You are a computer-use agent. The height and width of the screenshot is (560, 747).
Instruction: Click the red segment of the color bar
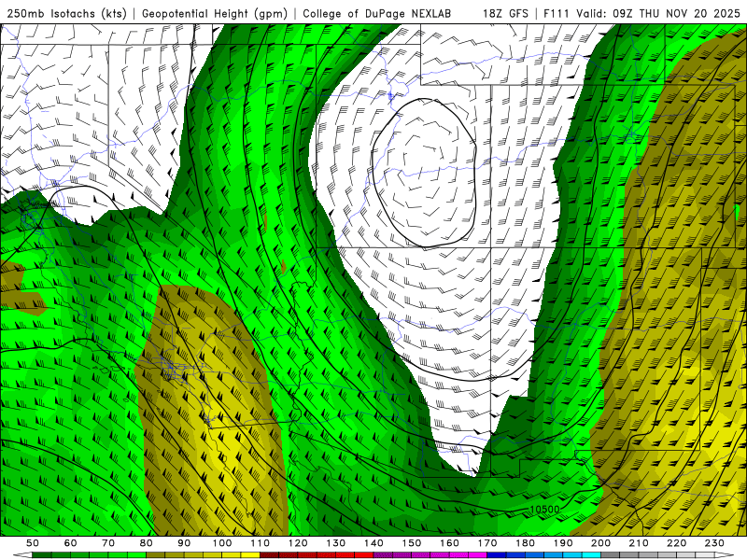click(317, 555)
